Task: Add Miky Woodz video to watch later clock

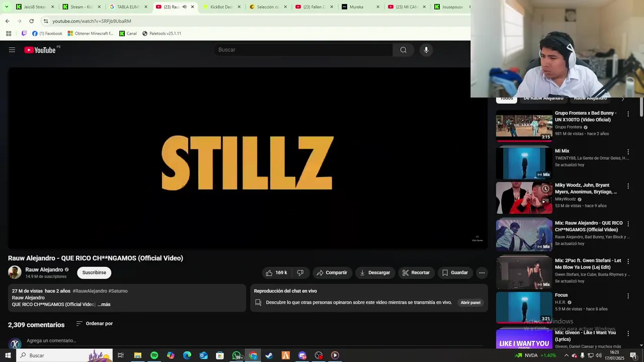Action: [545, 189]
